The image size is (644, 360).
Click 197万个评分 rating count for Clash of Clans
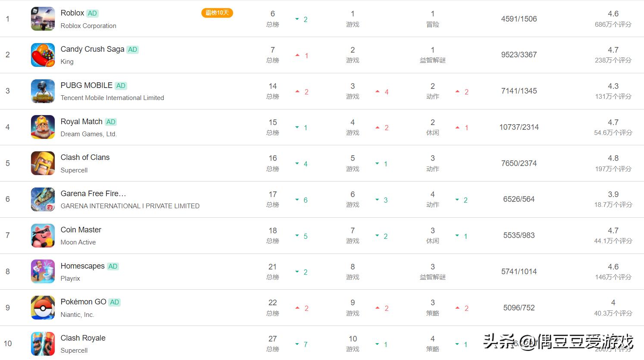coord(613,169)
